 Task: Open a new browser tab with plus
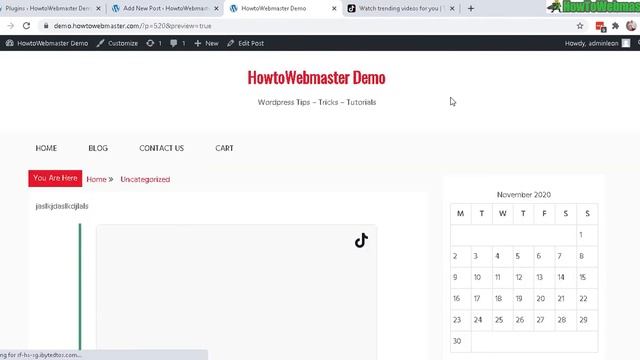point(471,8)
